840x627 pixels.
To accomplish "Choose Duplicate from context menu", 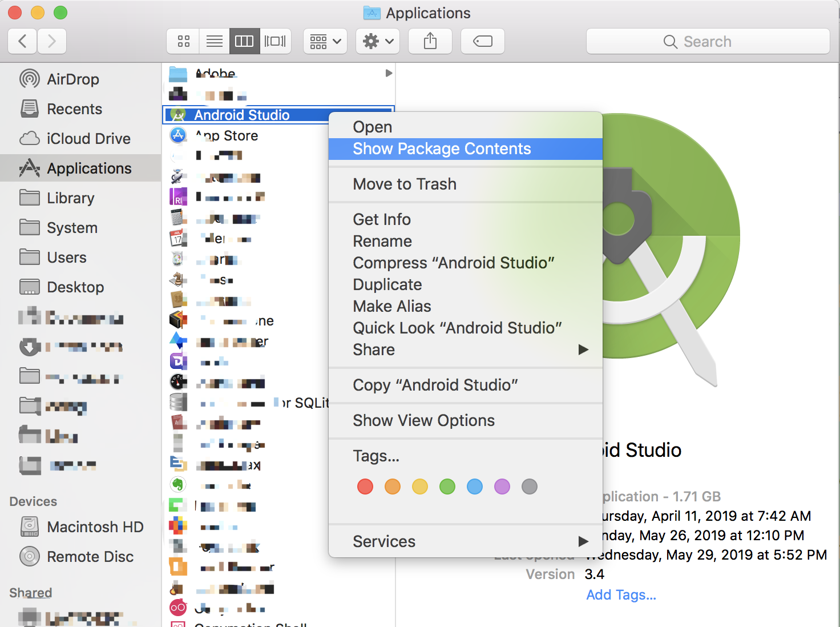I will (466, 284).
